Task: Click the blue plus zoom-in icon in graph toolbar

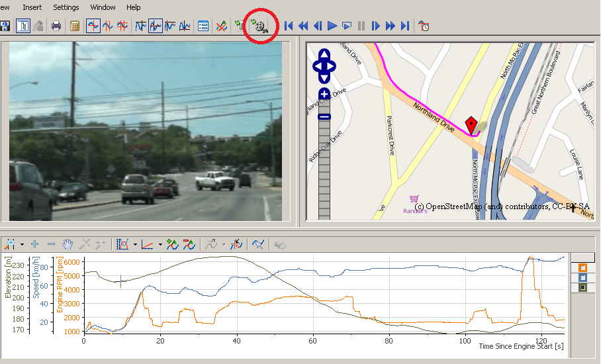Action: click(x=34, y=244)
